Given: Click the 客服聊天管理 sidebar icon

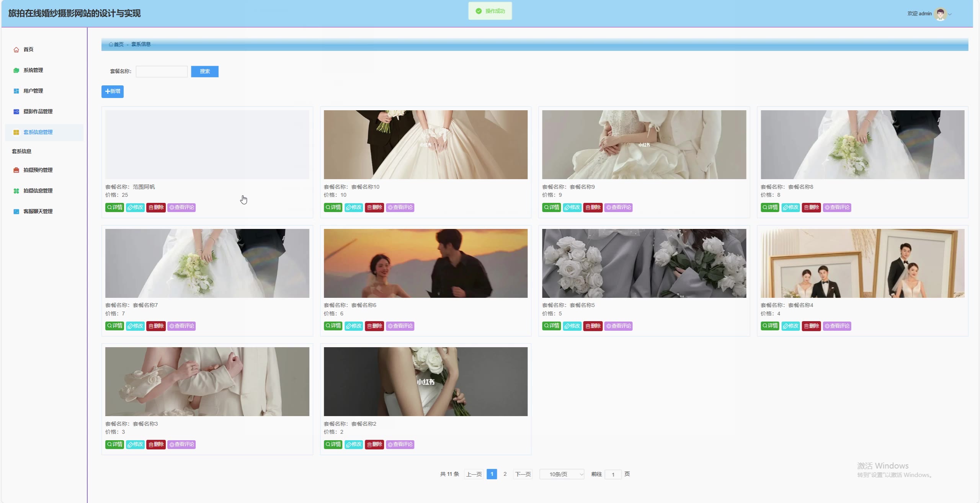Looking at the screenshot, I should coord(16,212).
